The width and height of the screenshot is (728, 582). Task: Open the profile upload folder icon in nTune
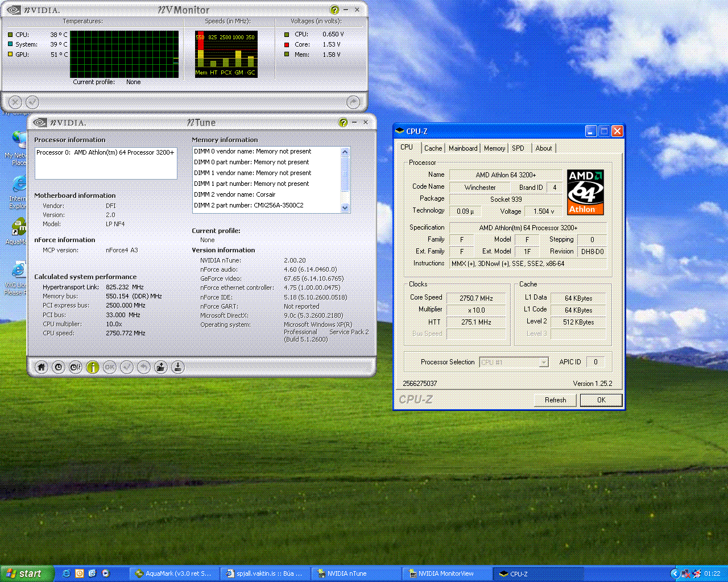pos(160,367)
